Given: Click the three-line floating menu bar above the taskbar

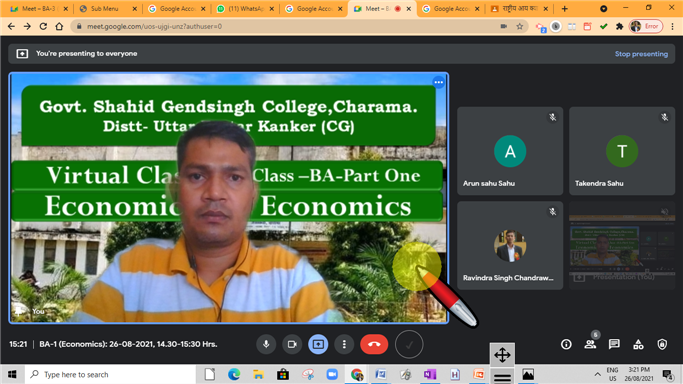Looking at the screenshot, I should (502, 377).
